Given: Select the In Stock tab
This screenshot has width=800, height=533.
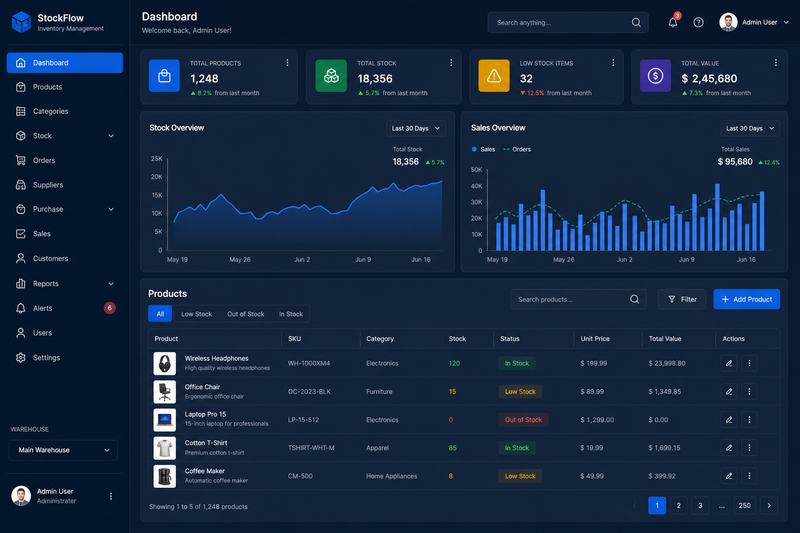Looking at the screenshot, I should (x=291, y=314).
